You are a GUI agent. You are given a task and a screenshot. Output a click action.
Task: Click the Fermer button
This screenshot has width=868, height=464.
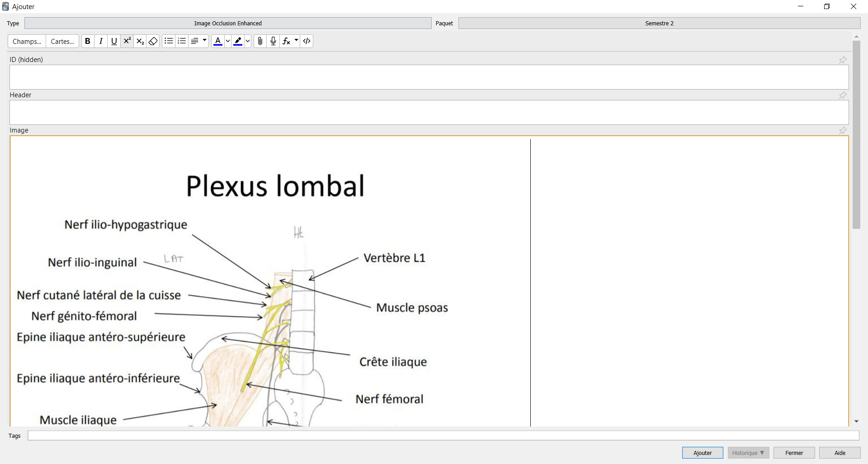[x=794, y=453]
